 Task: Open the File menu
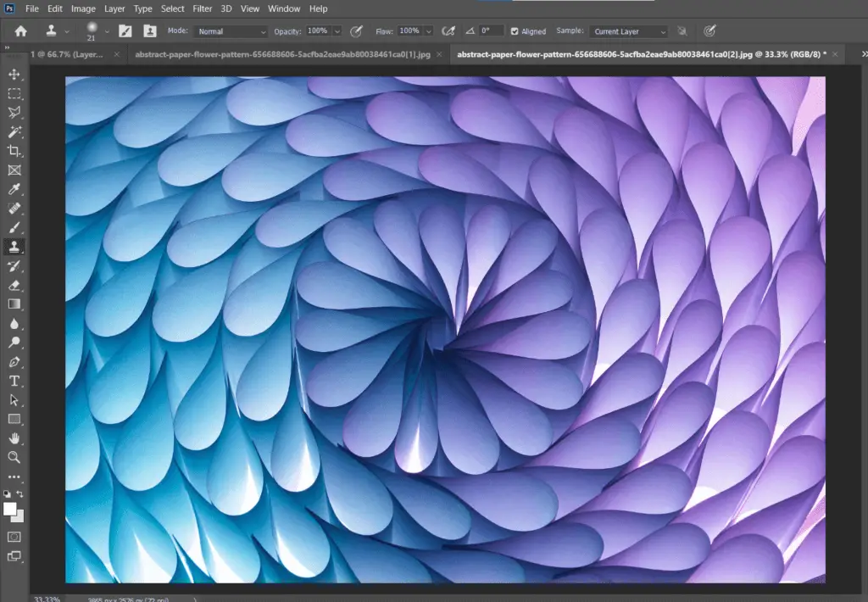click(32, 8)
